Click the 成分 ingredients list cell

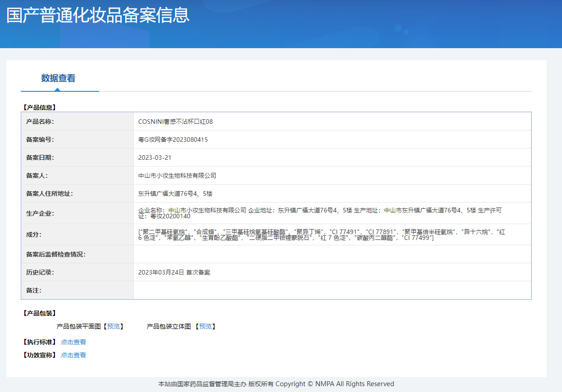[x=315, y=236]
